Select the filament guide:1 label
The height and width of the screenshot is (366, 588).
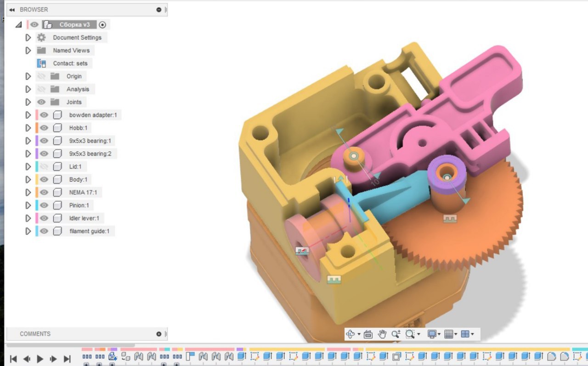coord(90,231)
